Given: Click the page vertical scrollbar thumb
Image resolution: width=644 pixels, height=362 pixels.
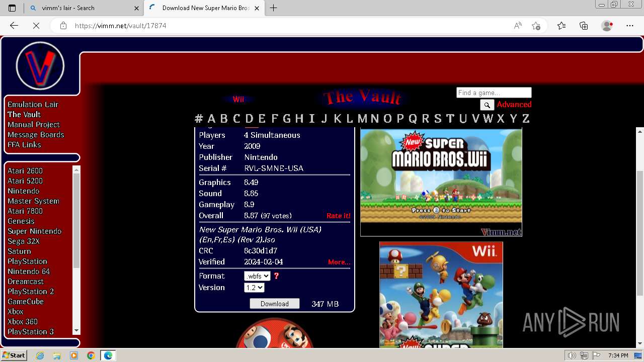Looking at the screenshot, I should point(639,233).
